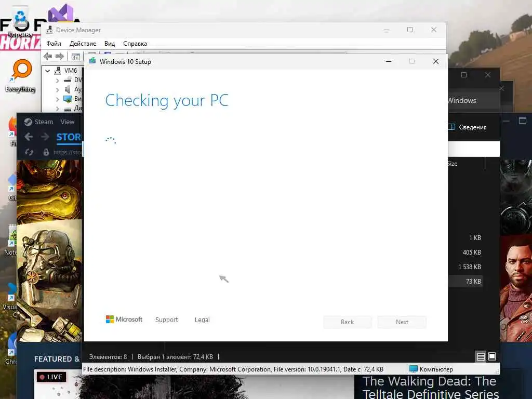Collapse the VM6 root node

click(x=48, y=71)
